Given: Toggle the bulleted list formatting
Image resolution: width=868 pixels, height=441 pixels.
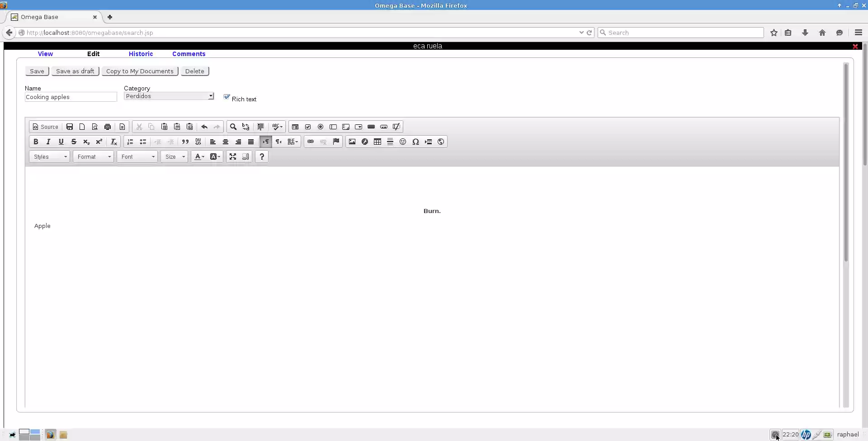Looking at the screenshot, I should (142, 142).
